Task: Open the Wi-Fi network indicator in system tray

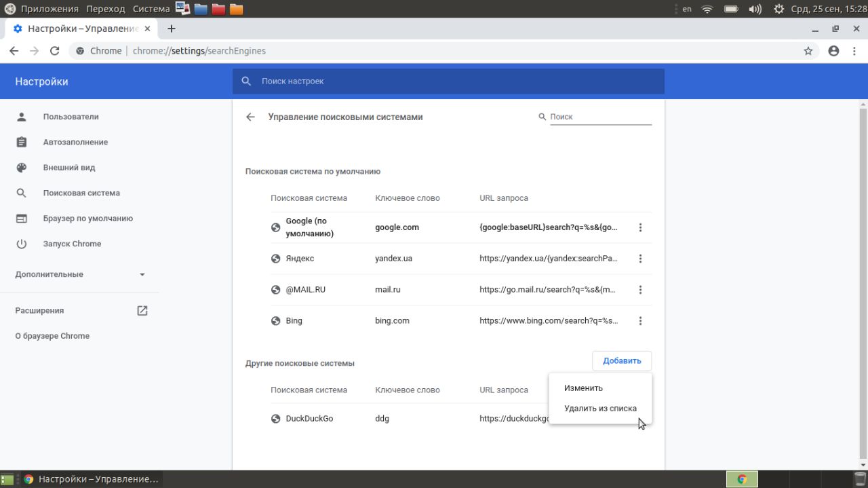Action: (707, 9)
